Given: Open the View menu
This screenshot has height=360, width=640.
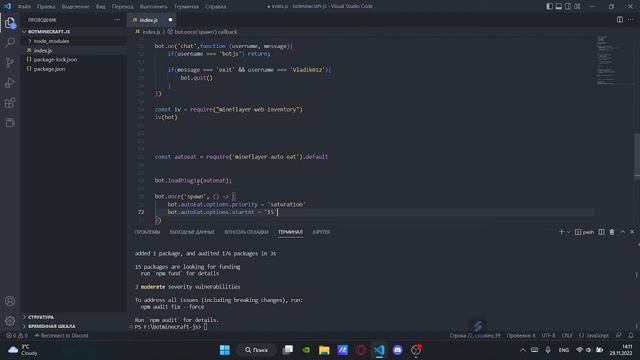Looking at the screenshot, I should point(100,7).
